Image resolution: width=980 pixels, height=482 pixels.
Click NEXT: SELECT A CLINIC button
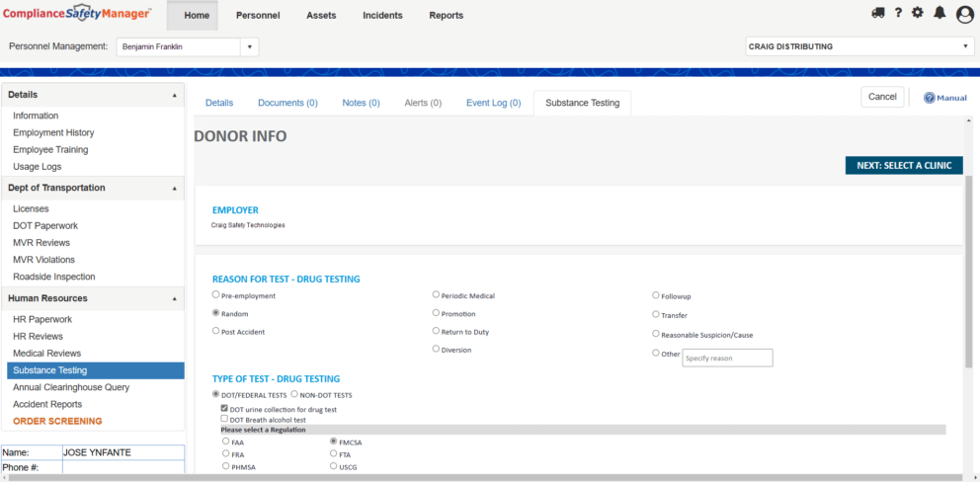coord(904,166)
